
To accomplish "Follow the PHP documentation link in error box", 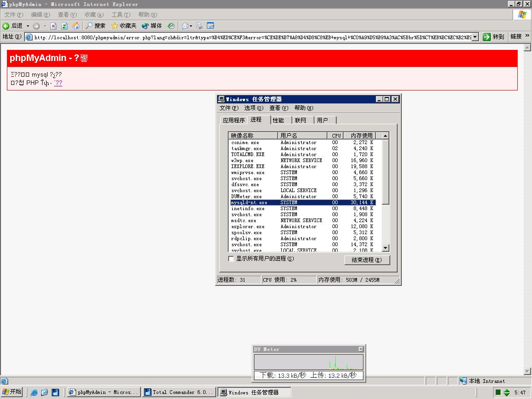I will click(x=58, y=83).
